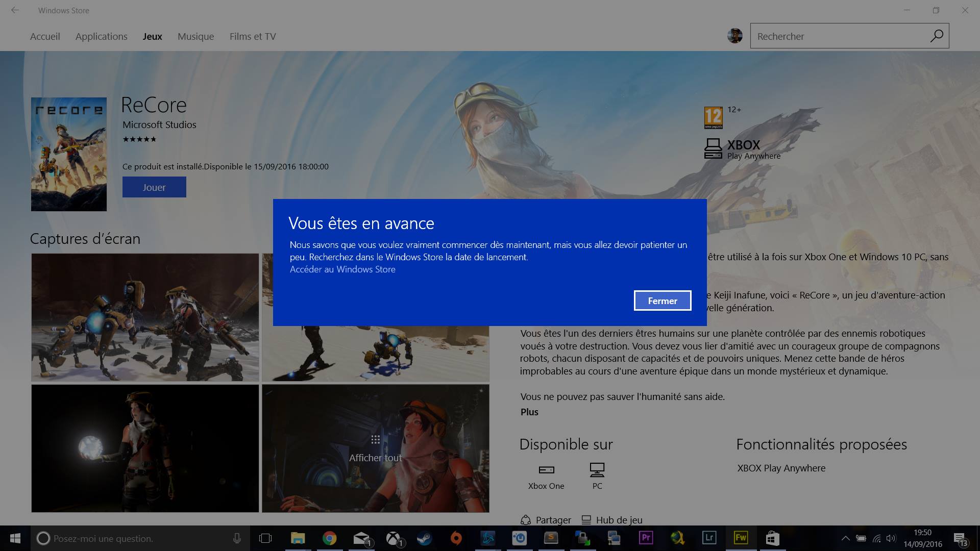Screen dimensions: 980x551
Task: Open Uplay from the taskbar
Action: tap(520, 538)
